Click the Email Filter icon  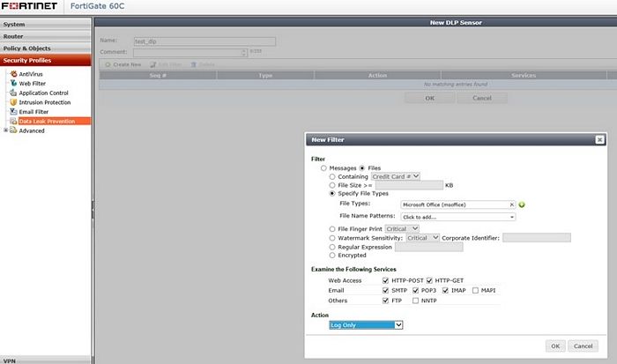[x=13, y=111]
